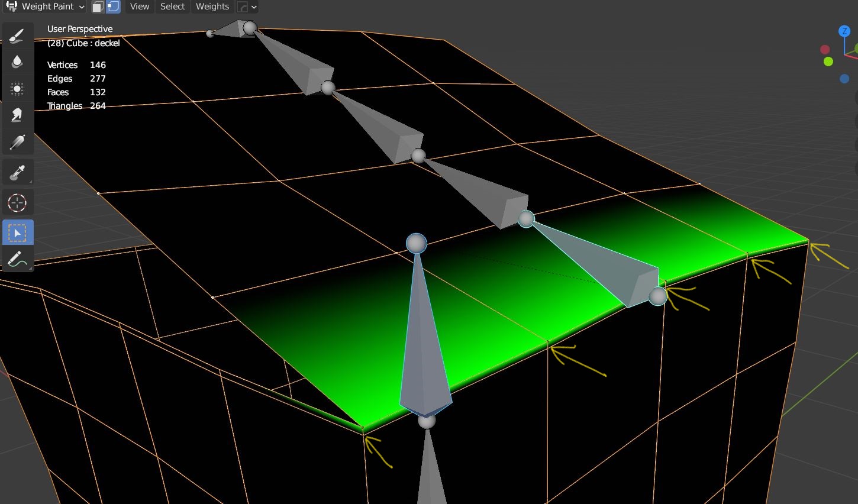
Task: Select the Average weight tool
Action: (x=17, y=89)
